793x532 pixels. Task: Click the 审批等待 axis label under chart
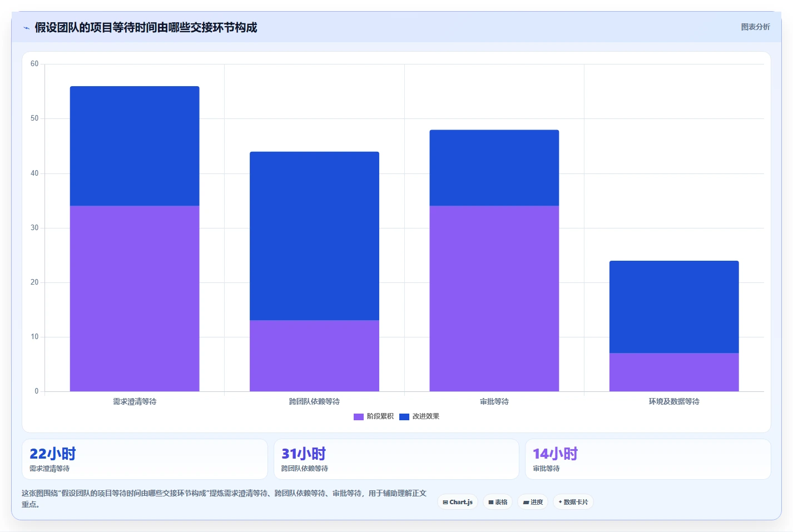(494, 401)
